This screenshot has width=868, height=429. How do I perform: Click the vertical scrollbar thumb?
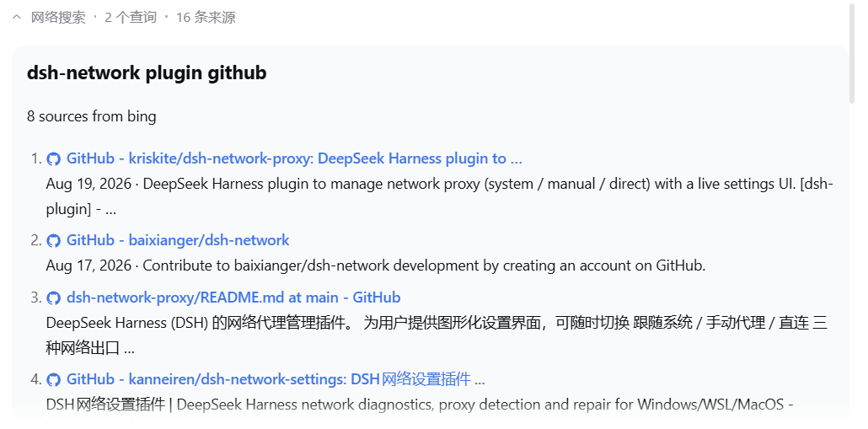pyautogui.click(x=853, y=54)
